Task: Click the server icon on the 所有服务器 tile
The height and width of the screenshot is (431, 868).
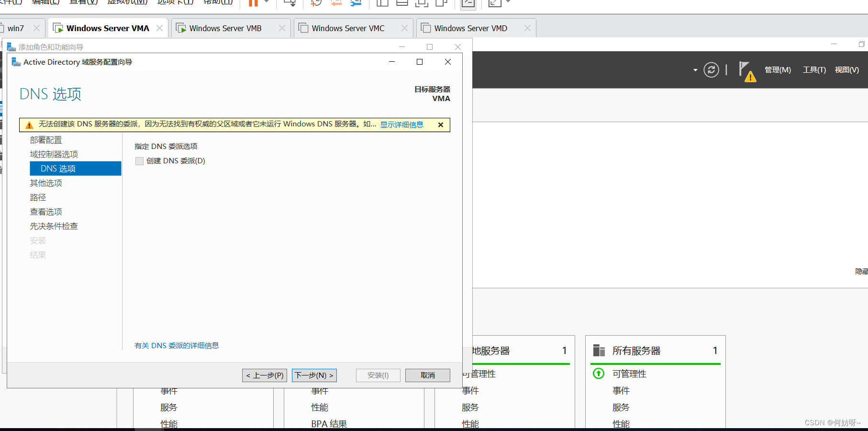Action: pyautogui.click(x=599, y=351)
